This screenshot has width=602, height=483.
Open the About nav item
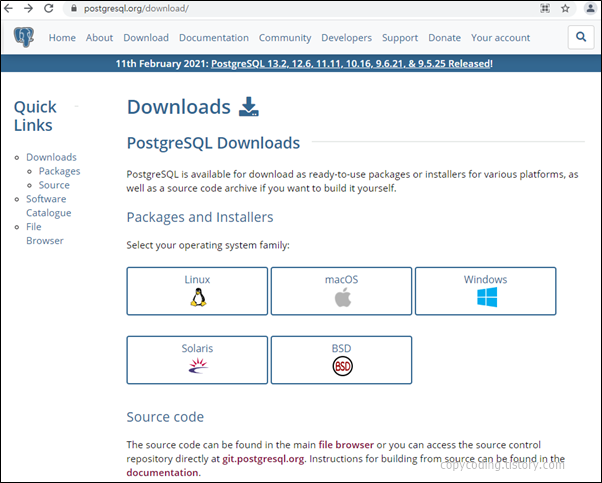(x=99, y=38)
